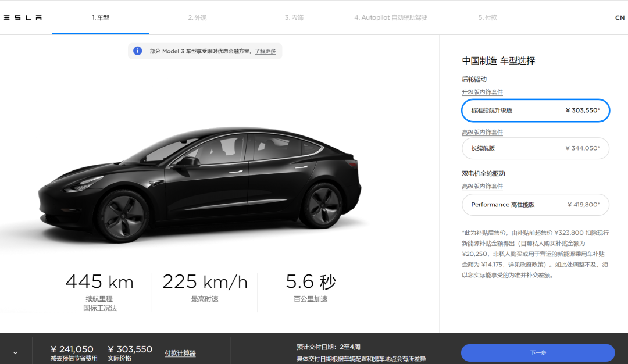628x364 pixels.
Task: Select 长续航版 model option
Action: tap(536, 148)
